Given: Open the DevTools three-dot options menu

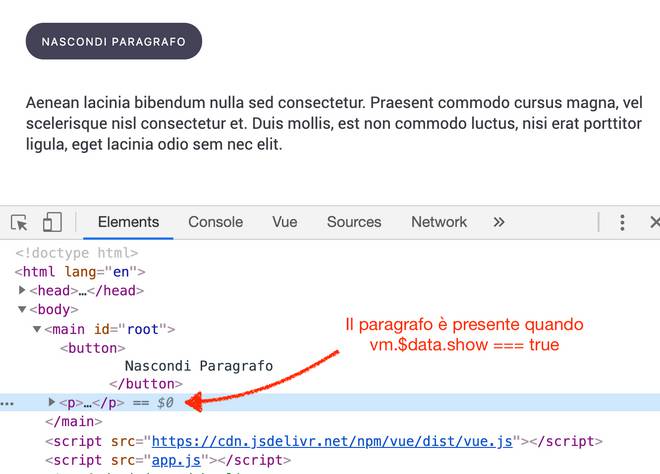Looking at the screenshot, I should point(622,222).
